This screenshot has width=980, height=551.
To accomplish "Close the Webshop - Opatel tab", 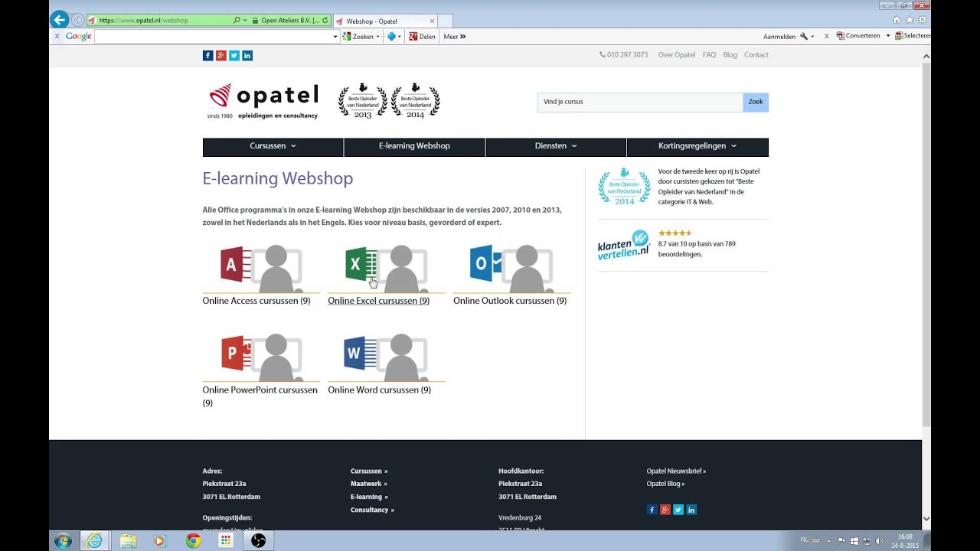I will tap(432, 21).
